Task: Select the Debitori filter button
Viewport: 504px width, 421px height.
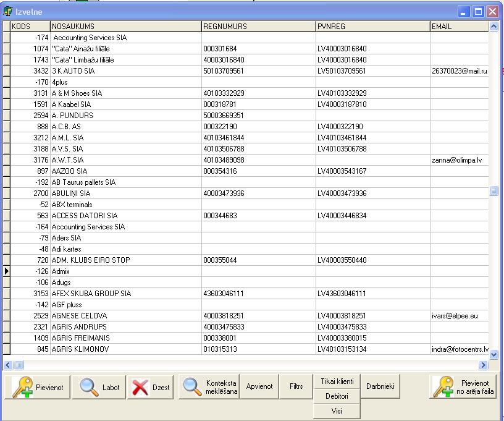Action: [x=337, y=396]
